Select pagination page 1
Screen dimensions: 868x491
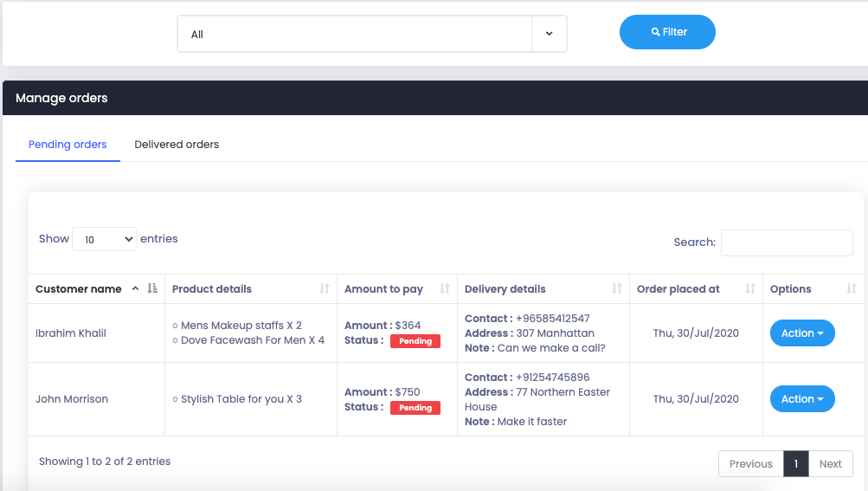[x=796, y=464]
